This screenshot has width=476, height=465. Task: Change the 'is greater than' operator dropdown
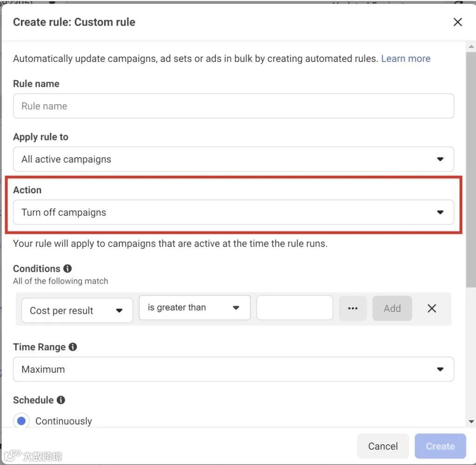point(194,308)
